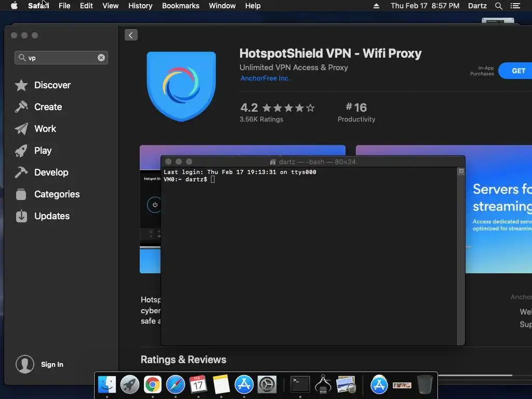The image size is (532, 399).
Task: Click the date and time in menu bar
Action: (x=425, y=6)
